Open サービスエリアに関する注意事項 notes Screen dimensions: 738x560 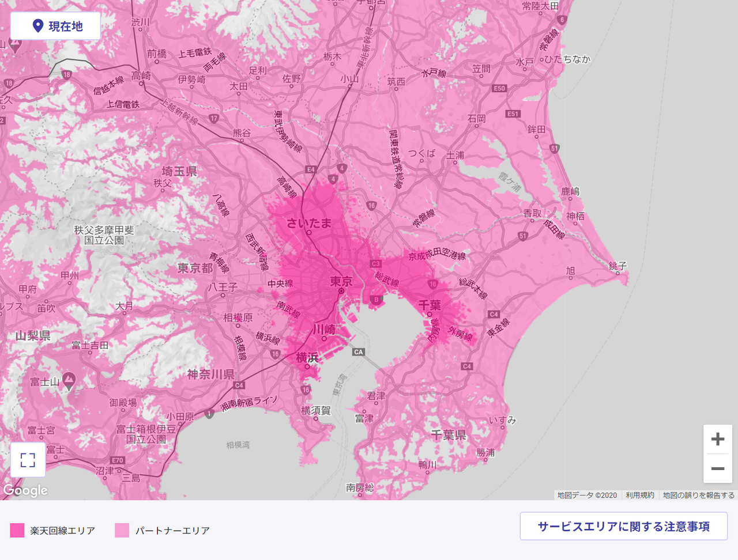point(623,526)
